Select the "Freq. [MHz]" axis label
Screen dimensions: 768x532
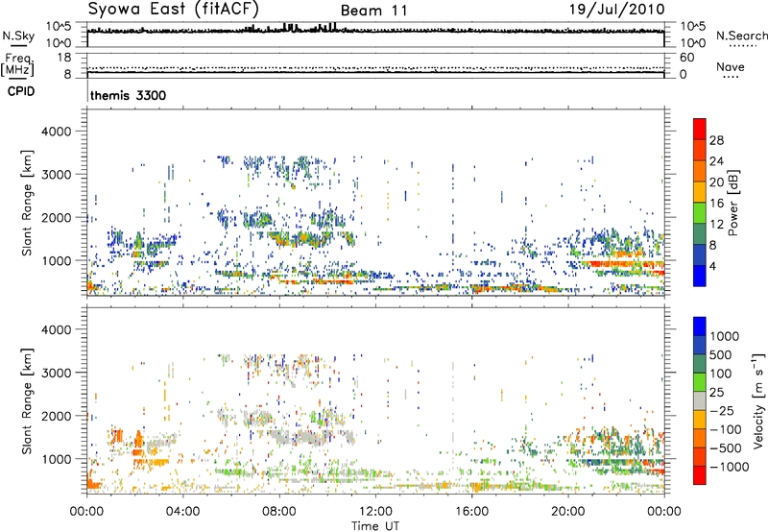pos(17,64)
